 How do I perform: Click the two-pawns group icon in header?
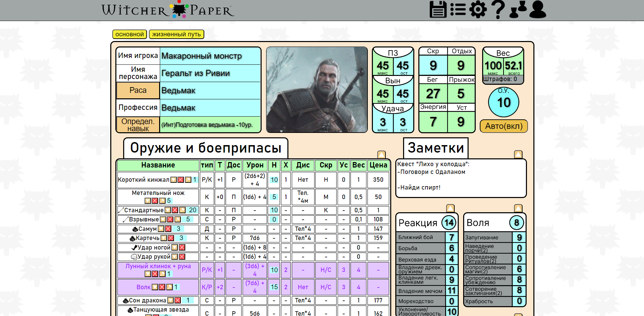(x=518, y=9)
